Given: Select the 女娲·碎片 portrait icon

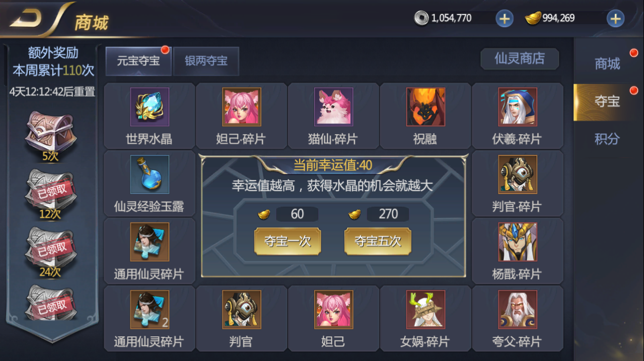Looking at the screenshot, I should 425,310.
